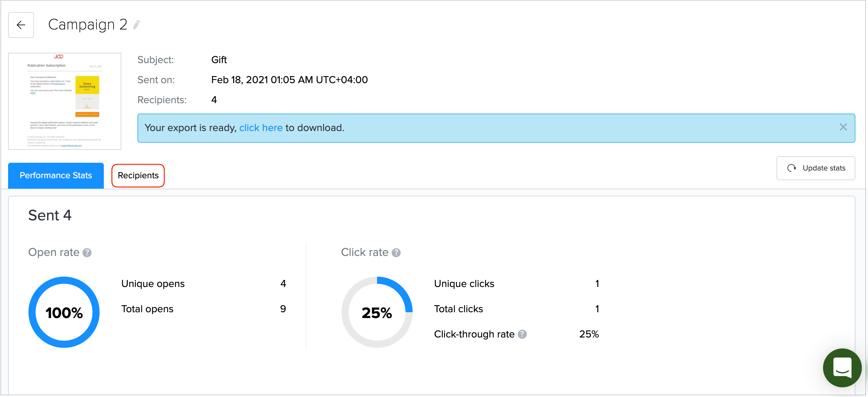The height and width of the screenshot is (397, 868).
Task: Click the pencil icon beside Campaign 2
Action: tap(136, 25)
